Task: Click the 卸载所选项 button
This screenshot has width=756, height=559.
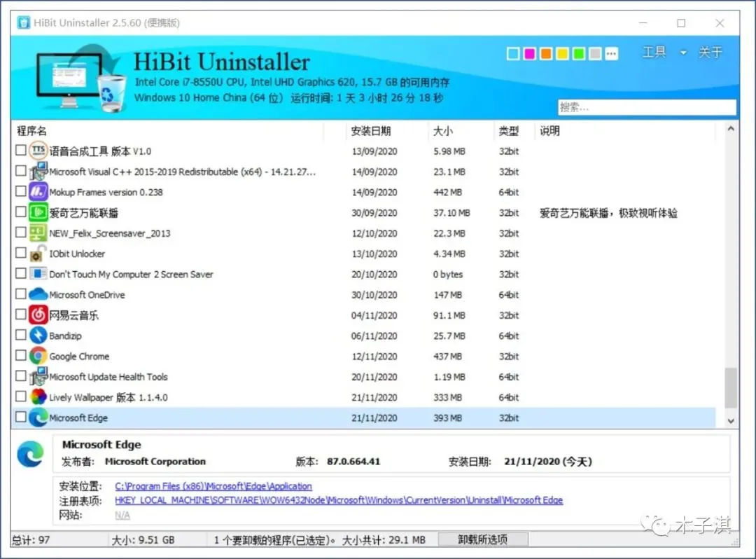Action: 483,539
